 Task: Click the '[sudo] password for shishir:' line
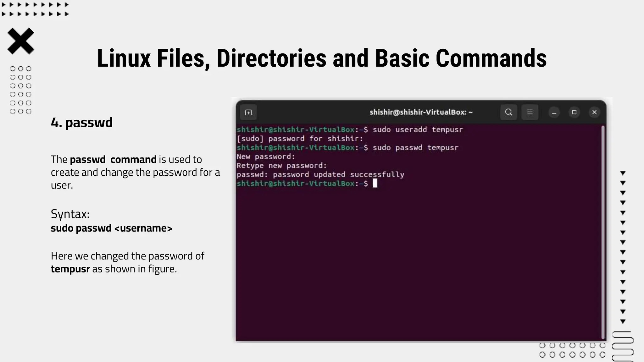300,139
